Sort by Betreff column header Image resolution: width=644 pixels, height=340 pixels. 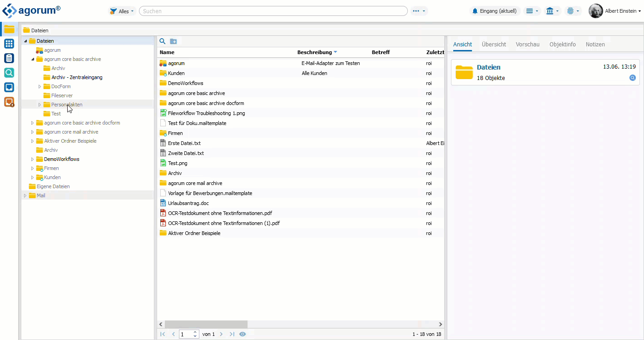381,52
